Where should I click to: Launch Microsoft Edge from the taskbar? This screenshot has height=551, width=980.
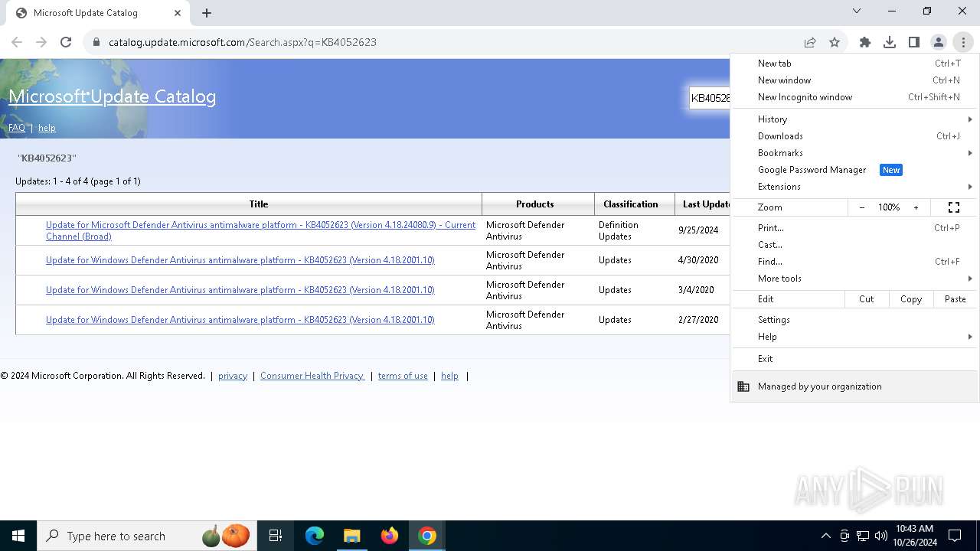315,536
